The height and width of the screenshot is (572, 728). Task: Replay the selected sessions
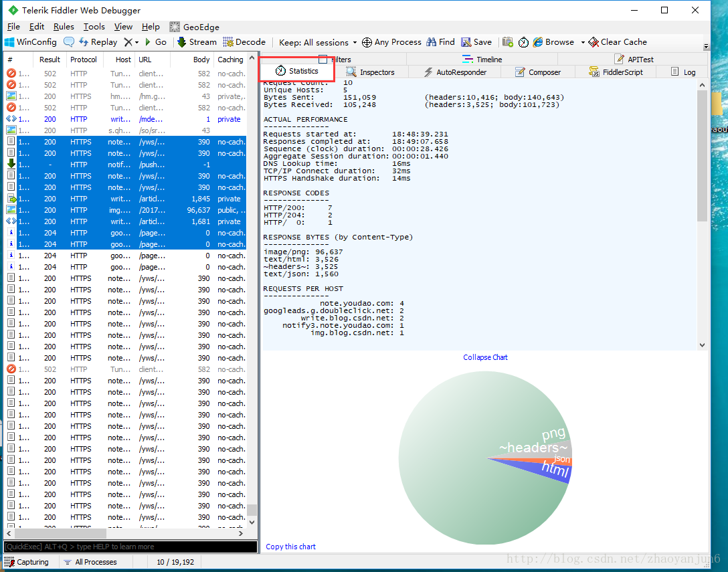[98, 42]
